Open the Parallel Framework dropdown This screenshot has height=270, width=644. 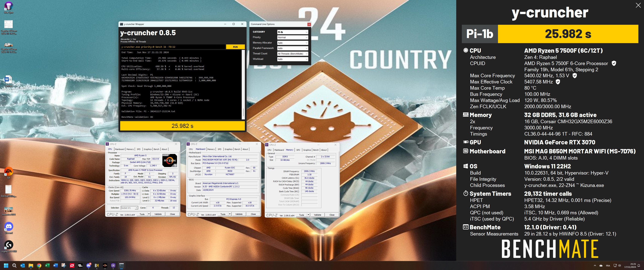[x=292, y=48]
